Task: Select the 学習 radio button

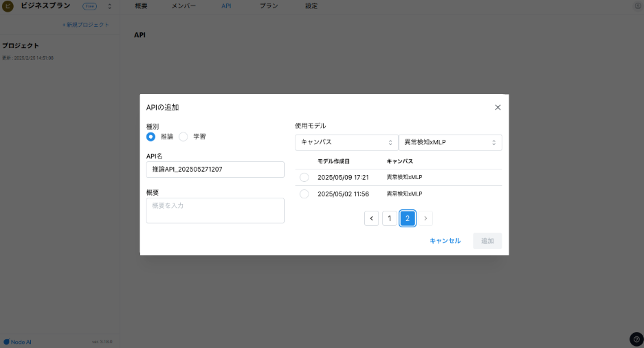Action: pos(184,137)
